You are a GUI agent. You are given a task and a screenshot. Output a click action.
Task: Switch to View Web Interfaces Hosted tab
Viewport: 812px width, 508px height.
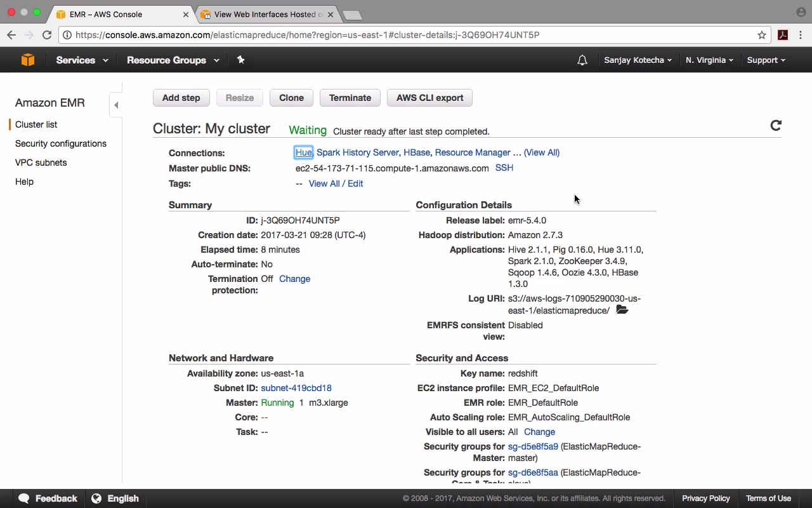pos(268,14)
